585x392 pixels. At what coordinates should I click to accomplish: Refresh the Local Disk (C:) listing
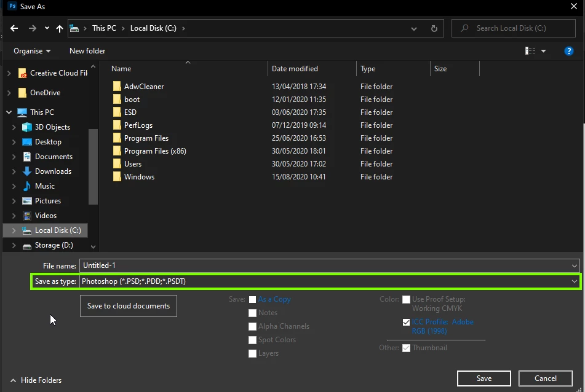pyautogui.click(x=434, y=28)
